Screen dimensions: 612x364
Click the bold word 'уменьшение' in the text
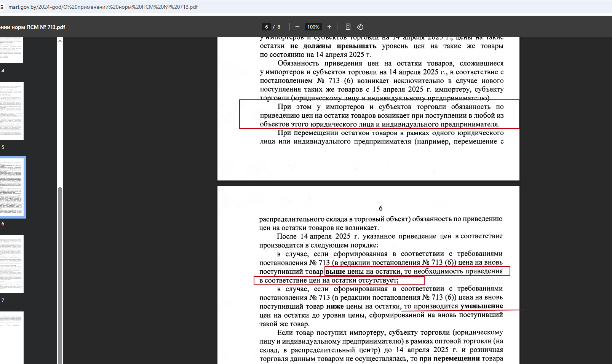tap(481, 306)
